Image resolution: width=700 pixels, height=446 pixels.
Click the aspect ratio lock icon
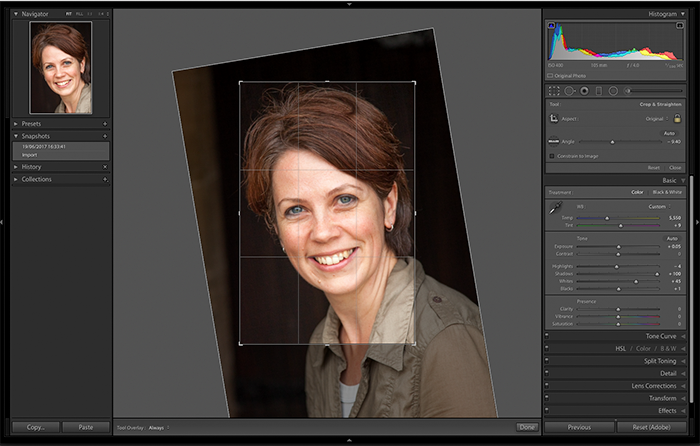click(677, 118)
